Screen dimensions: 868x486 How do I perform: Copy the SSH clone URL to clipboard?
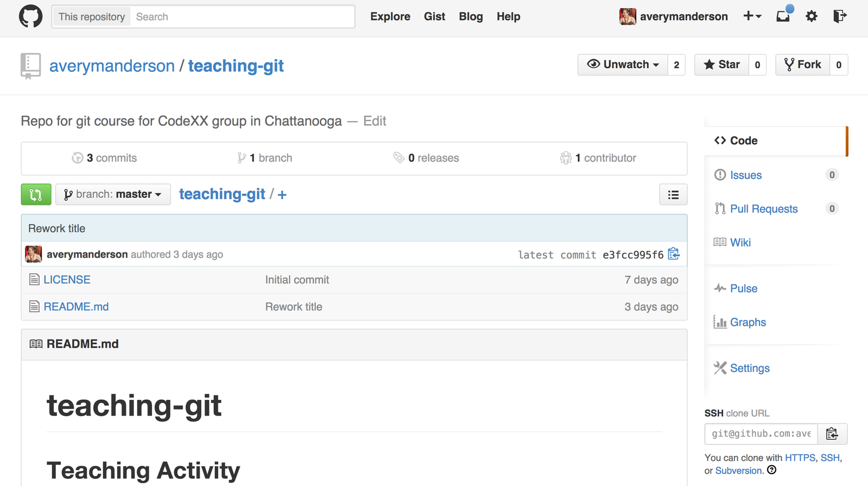click(x=832, y=434)
